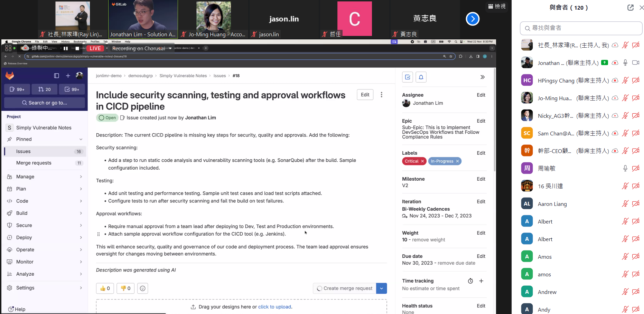Image resolution: width=644 pixels, height=314 pixels.
Task: Click the notifications bell icon
Action: click(421, 77)
